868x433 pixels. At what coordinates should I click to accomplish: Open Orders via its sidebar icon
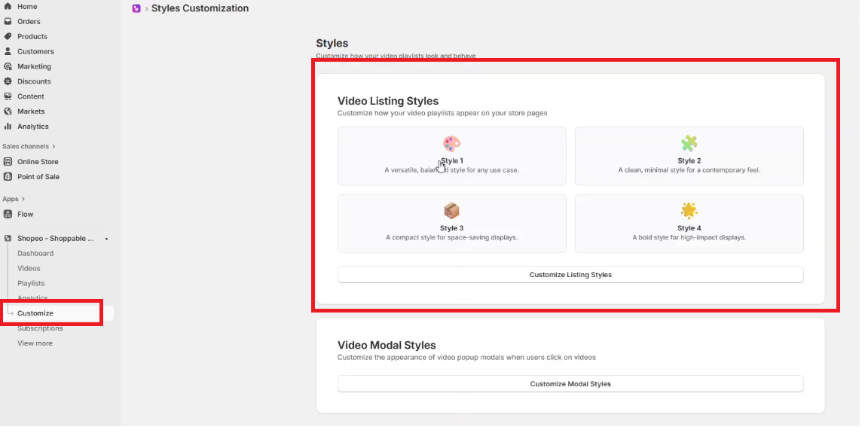point(8,22)
